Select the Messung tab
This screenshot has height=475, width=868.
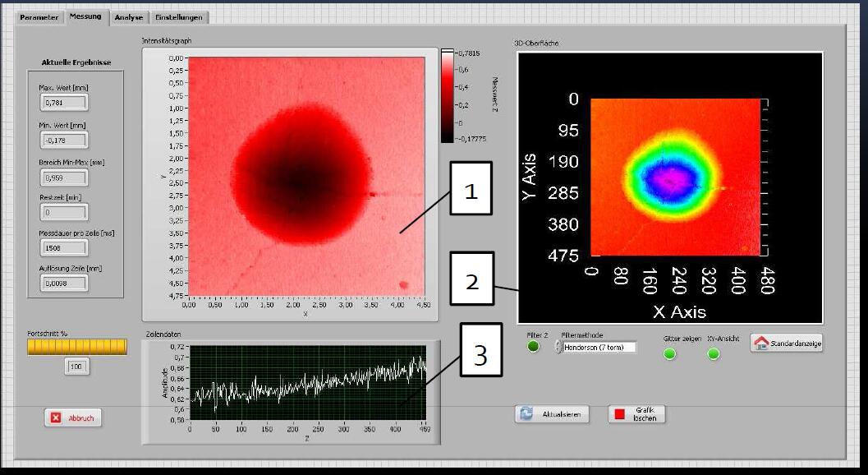[86, 16]
